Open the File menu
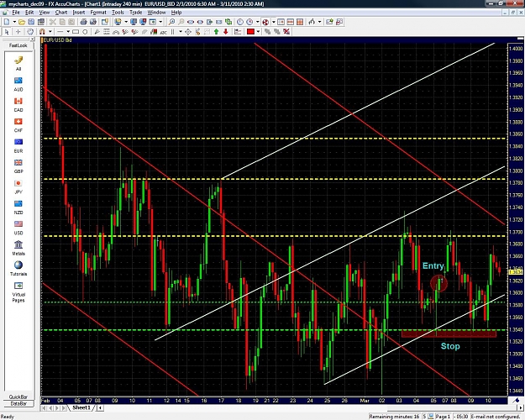Viewport: 525px width, 420px height. (16, 13)
